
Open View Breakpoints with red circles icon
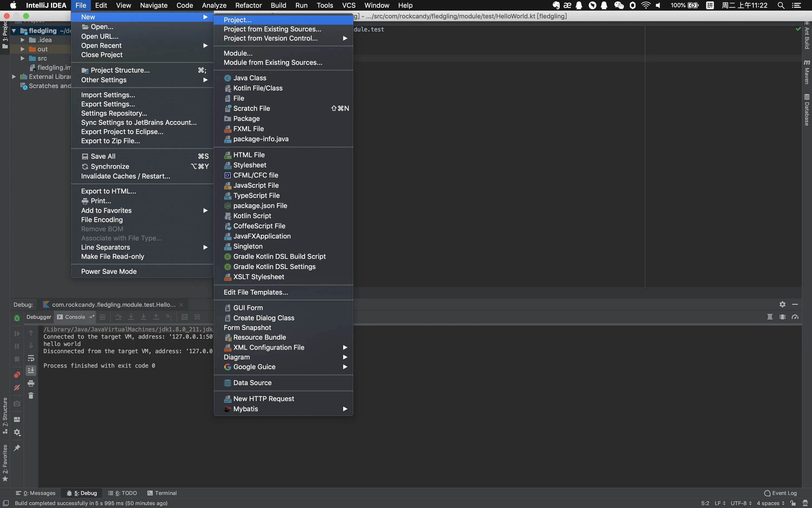coord(17,375)
